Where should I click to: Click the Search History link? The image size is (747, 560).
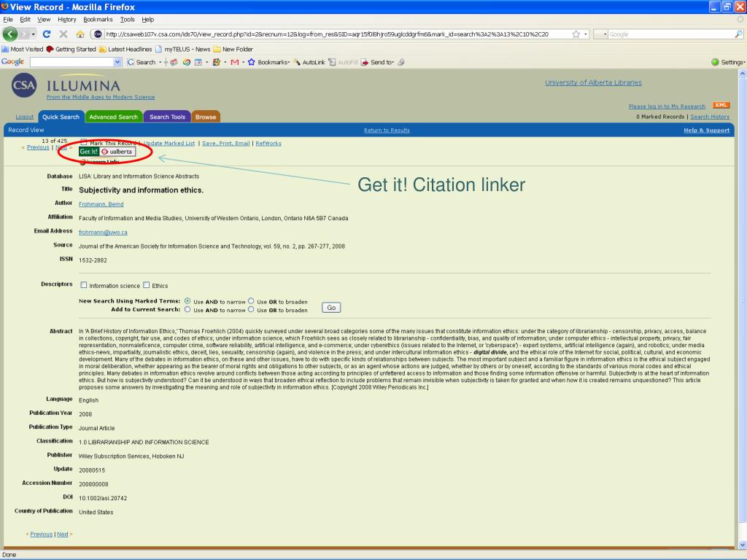710,117
